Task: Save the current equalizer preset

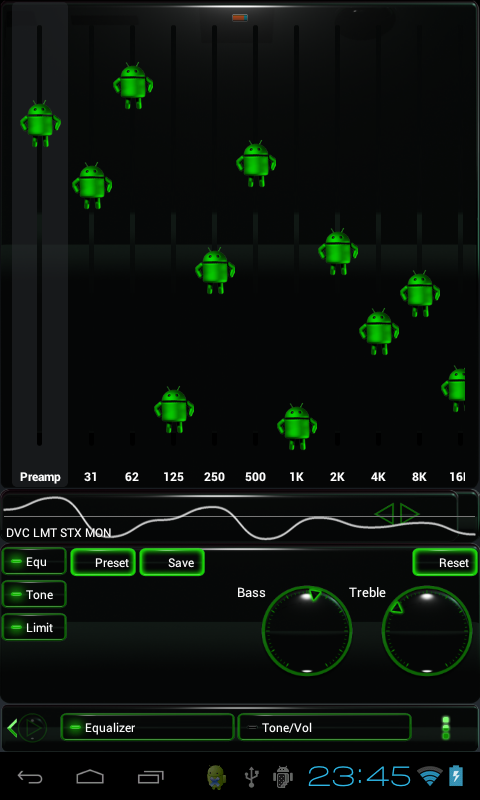Action: tap(172, 562)
